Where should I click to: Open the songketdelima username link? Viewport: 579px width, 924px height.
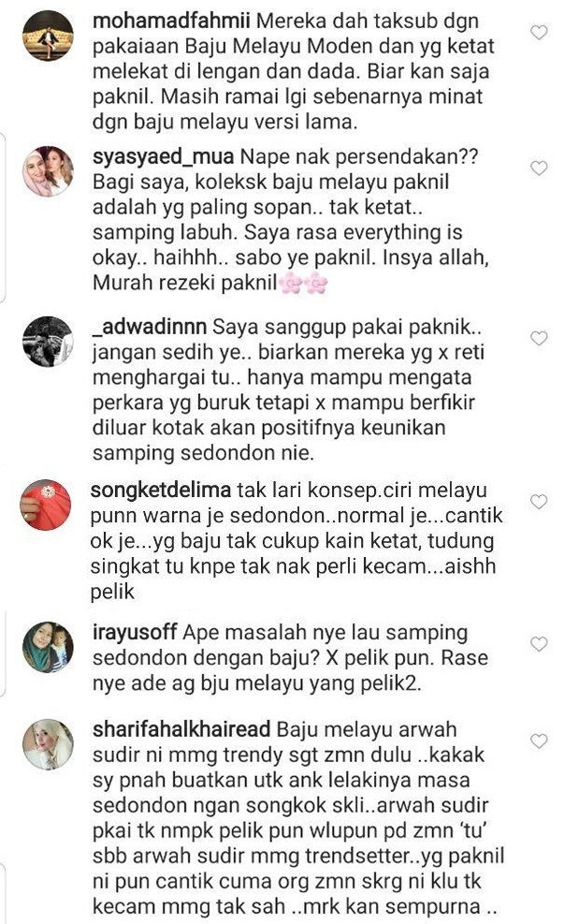160,491
